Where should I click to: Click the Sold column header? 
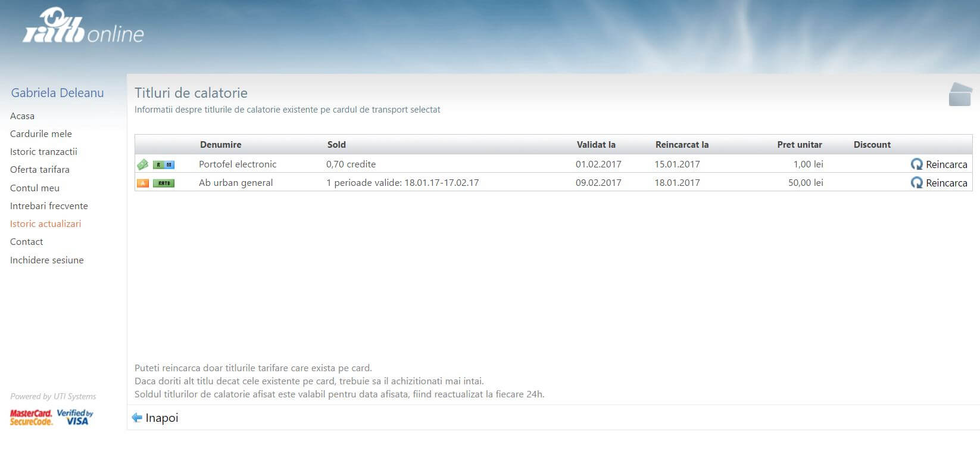point(336,145)
